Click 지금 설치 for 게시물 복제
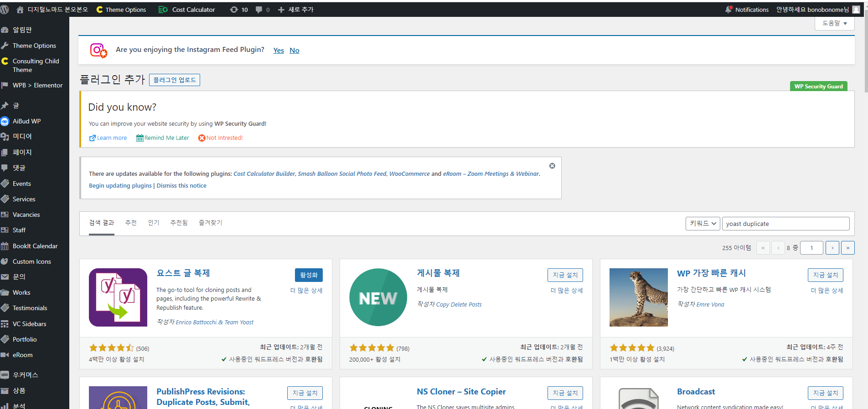The height and width of the screenshot is (409, 868). tap(565, 275)
